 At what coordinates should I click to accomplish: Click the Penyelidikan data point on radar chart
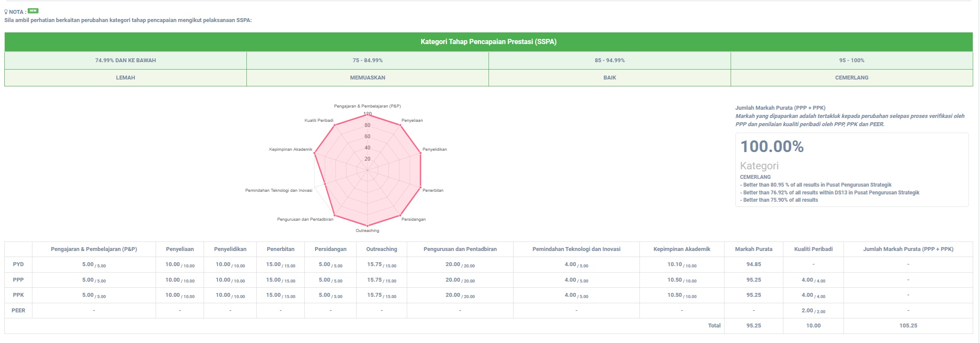point(420,153)
